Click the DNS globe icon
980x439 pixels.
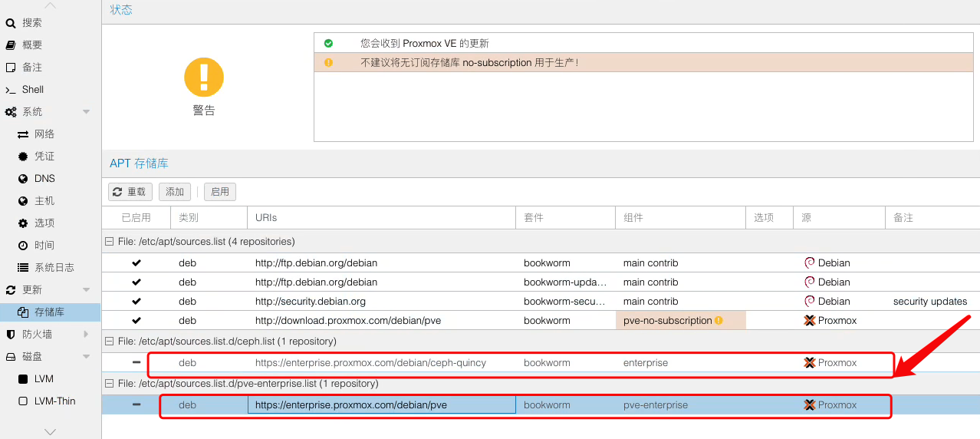coord(23,179)
